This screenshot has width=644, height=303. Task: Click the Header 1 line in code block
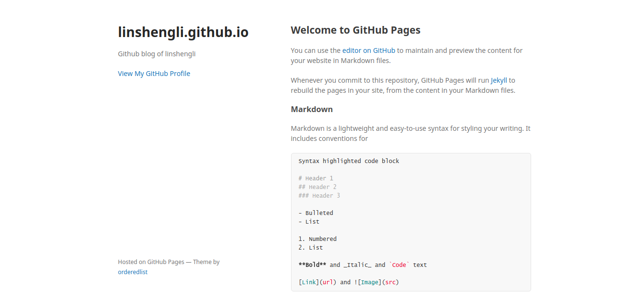click(x=316, y=178)
